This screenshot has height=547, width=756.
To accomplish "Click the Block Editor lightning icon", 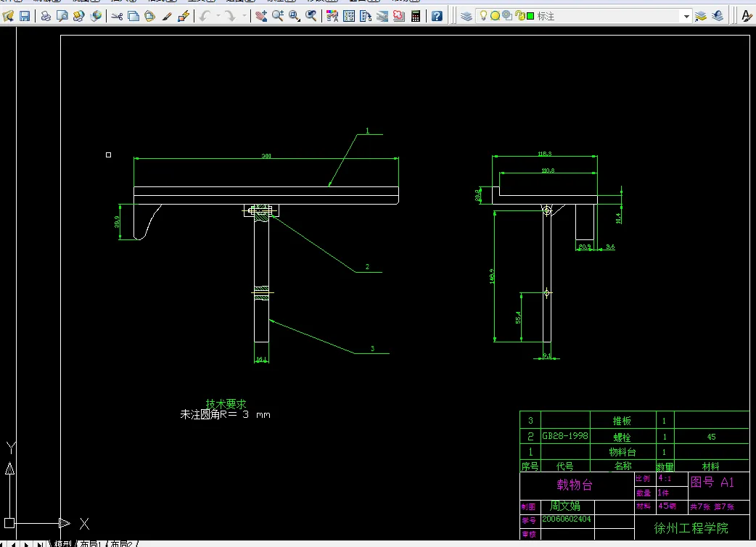I will pyautogui.click(x=184, y=16).
